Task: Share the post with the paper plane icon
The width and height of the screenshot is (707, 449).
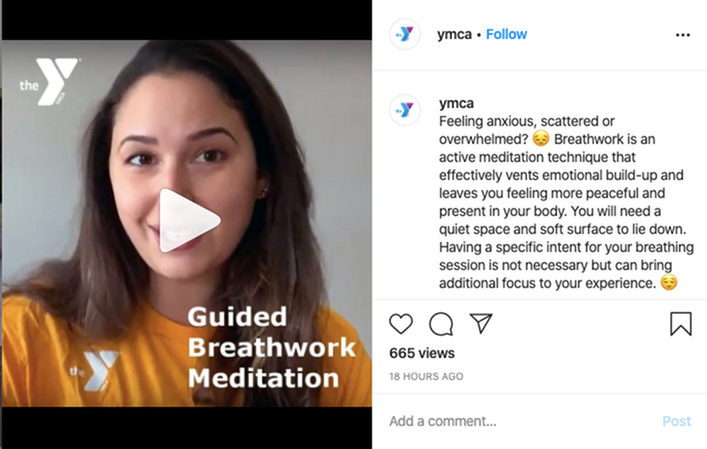Action: coord(481,323)
